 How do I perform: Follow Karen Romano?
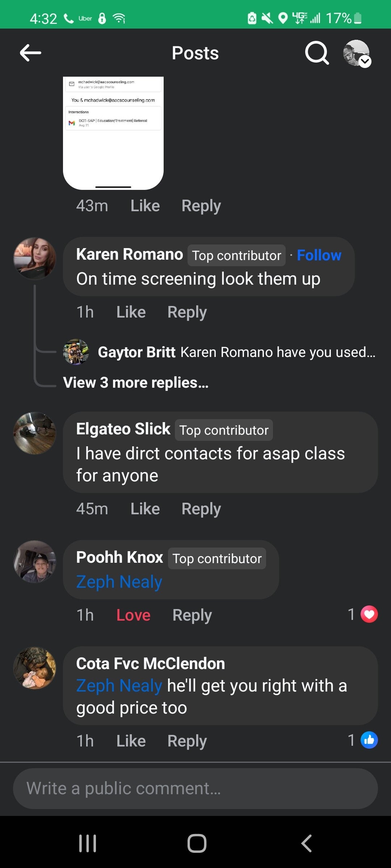(x=319, y=255)
